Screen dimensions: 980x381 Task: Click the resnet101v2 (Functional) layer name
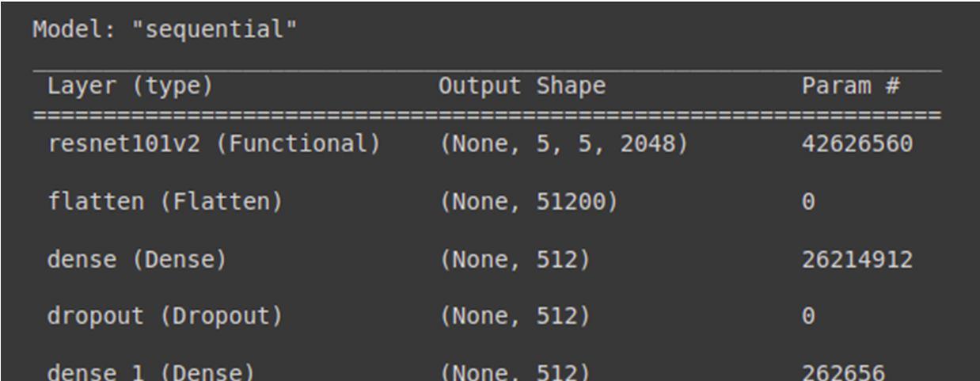(212, 147)
